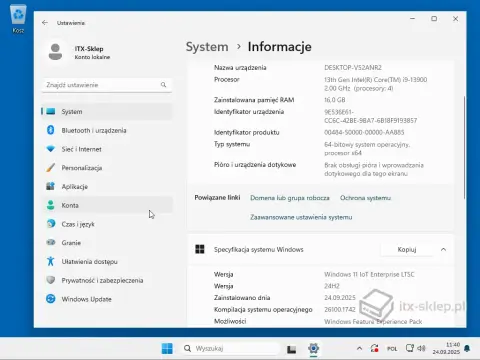
Task: Open the Ułatwienia dostępu accessibility icon
Action: point(51,261)
